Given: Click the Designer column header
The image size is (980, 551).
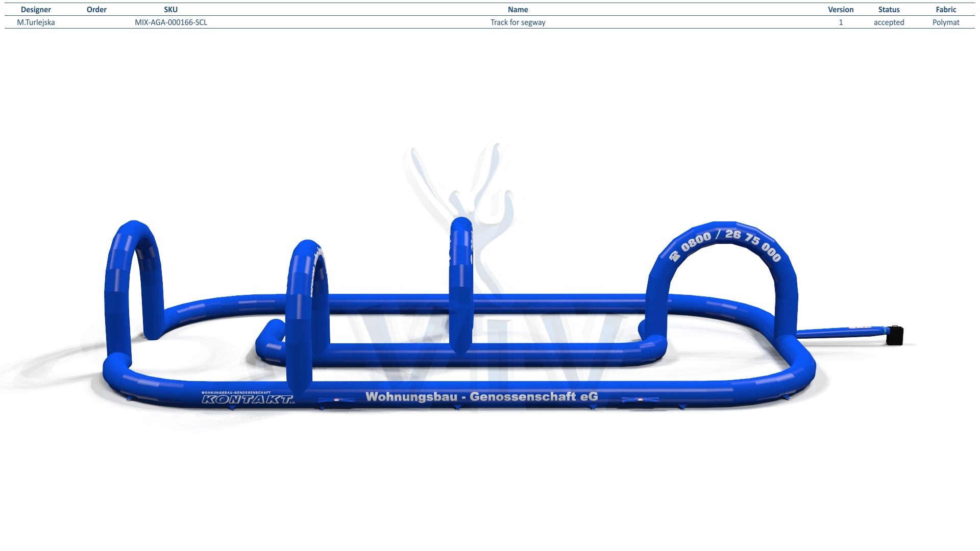Looking at the screenshot, I should click(36, 10).
